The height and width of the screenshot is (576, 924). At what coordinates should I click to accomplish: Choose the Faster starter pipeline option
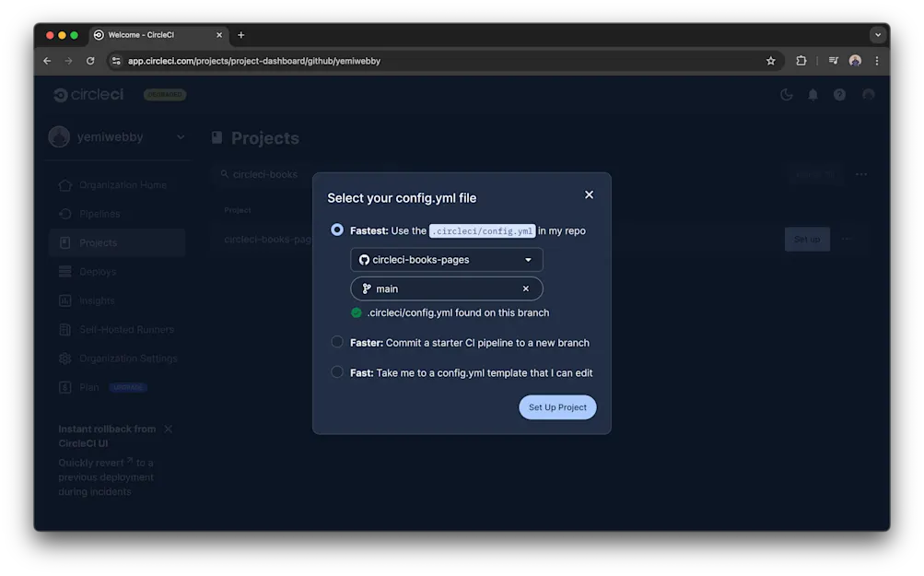pyautogui.click(x=337, y=342)
